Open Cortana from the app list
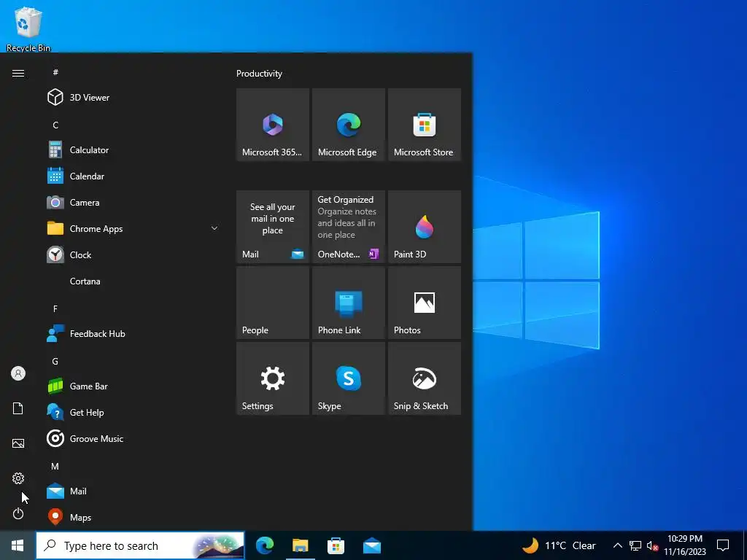 [132, 281]
